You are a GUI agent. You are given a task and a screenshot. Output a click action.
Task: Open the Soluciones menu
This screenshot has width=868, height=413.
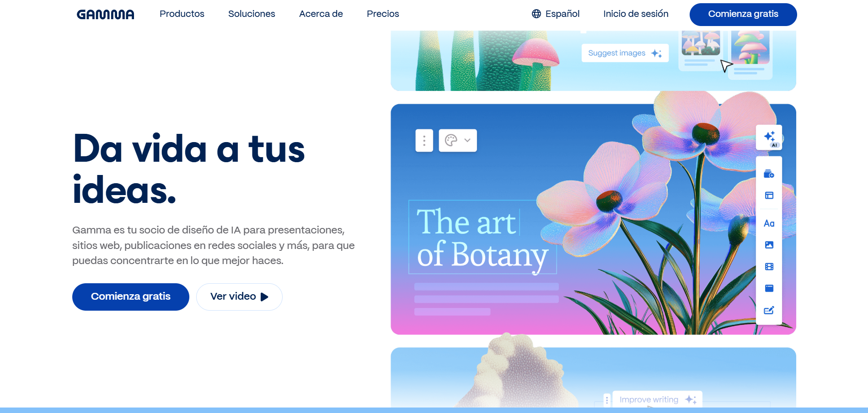(x=252, y=14)
